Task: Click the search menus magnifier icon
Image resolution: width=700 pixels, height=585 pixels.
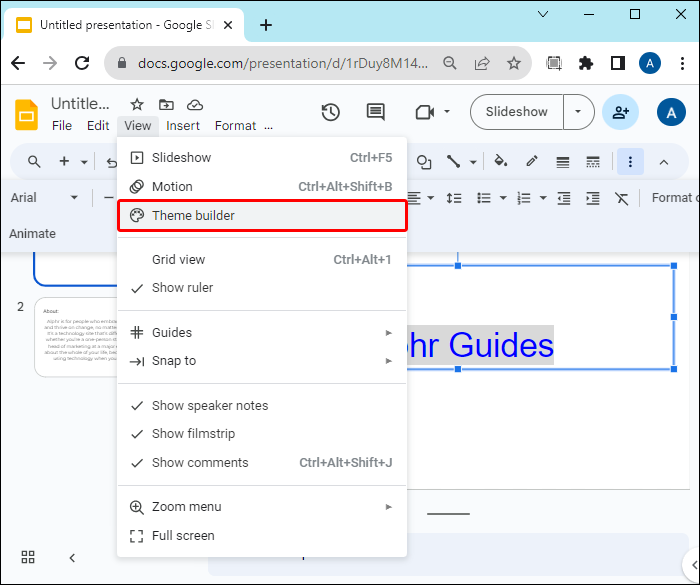Action: [x=34, y=161]
